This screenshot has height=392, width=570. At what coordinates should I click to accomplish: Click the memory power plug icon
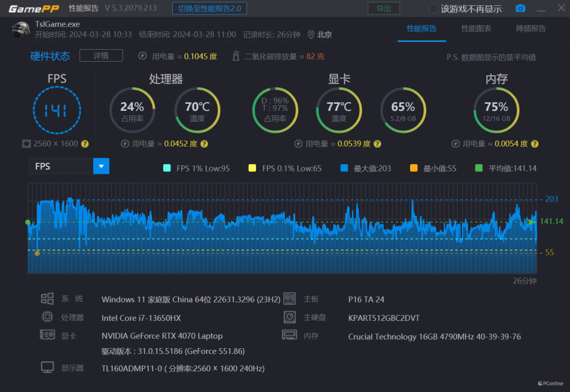coord(455,144)
